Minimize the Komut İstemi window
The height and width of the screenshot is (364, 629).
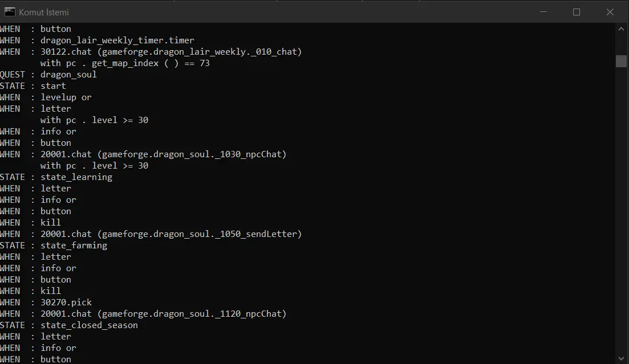click(545, 11)
